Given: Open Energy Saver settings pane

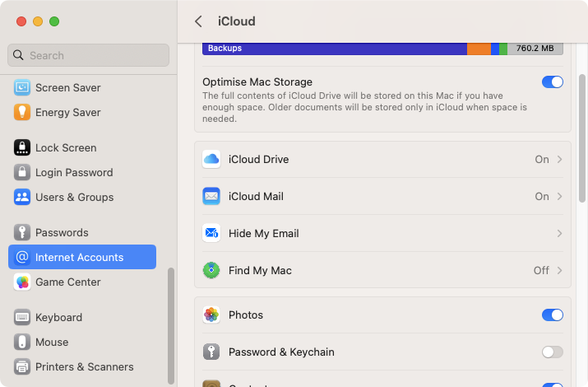Looking at the screenshot, I should point(82,112).
